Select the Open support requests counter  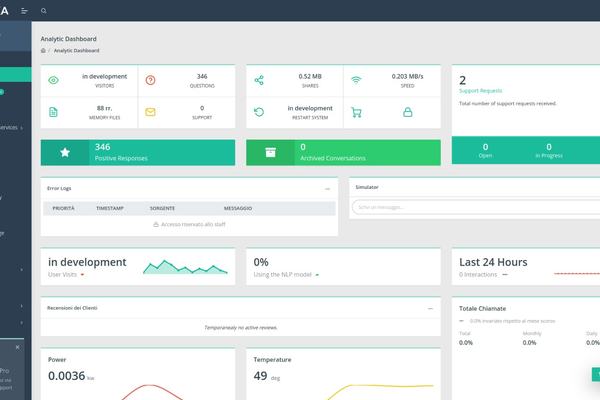tap(485, 150)
